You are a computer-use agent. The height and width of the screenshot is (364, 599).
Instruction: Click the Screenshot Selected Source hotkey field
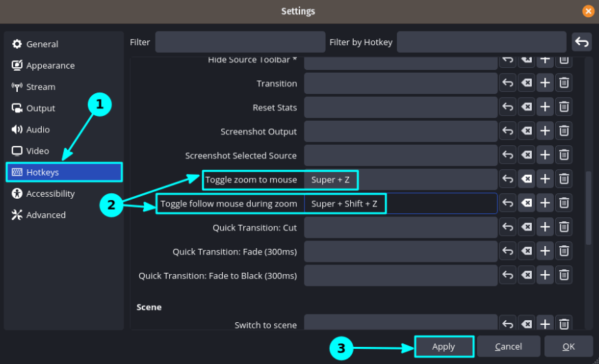401,156
